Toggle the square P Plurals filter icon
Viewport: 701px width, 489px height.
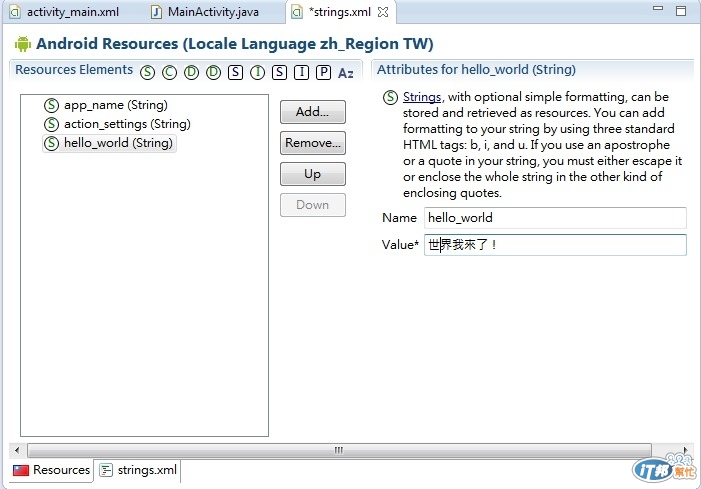click(323, 72)
